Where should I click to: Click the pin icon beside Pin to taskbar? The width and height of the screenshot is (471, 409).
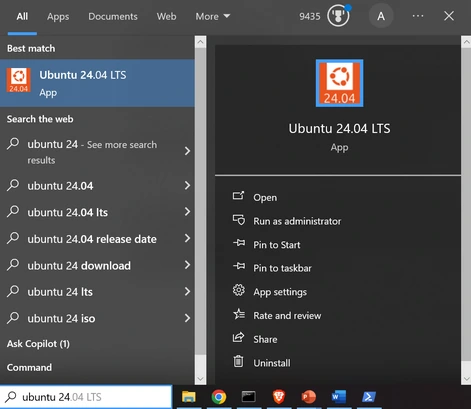coord(239,266)
